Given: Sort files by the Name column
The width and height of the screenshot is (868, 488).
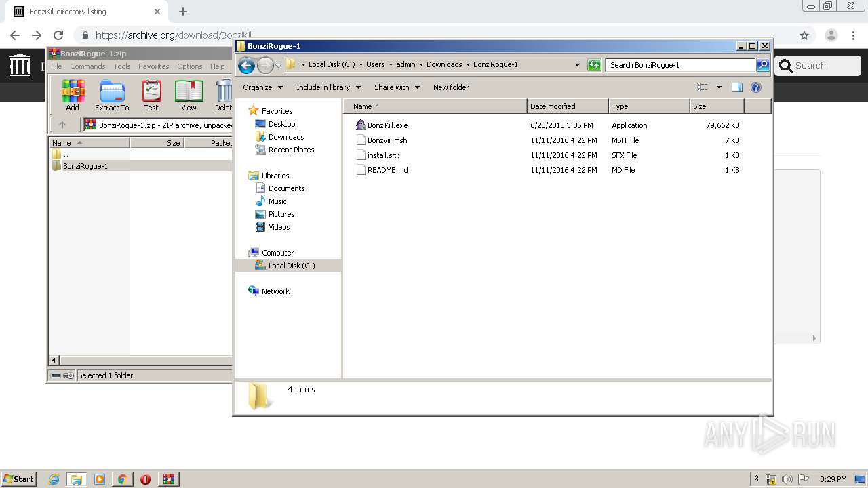Looking at the screenshot, I should click(x=435, y=106).
